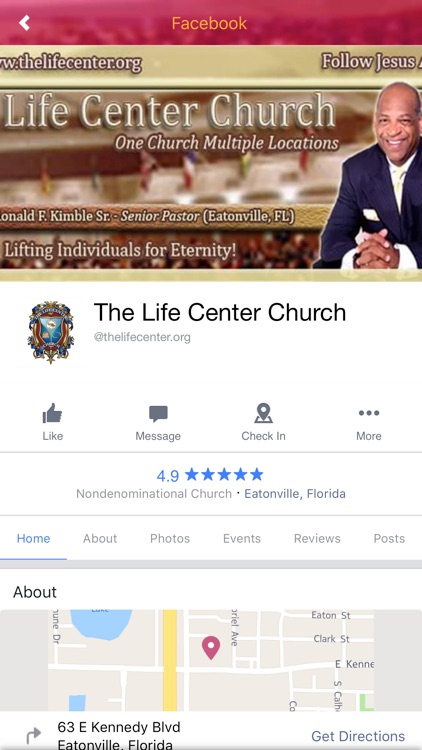Like the page with thumbs-up icon

tap(52, 413)
